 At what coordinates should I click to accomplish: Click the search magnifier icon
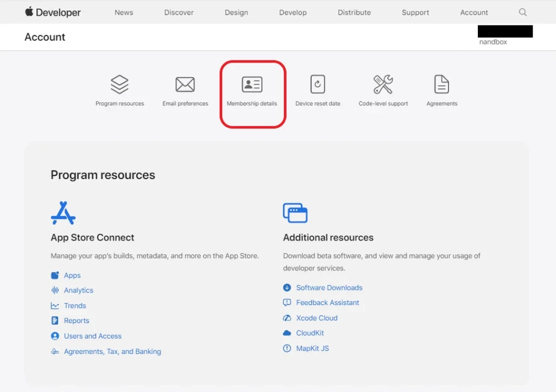pos(522,12)
